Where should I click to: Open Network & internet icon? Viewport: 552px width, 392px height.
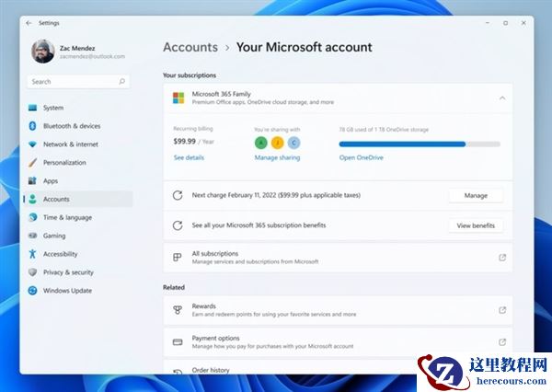(x=32, y=144)
